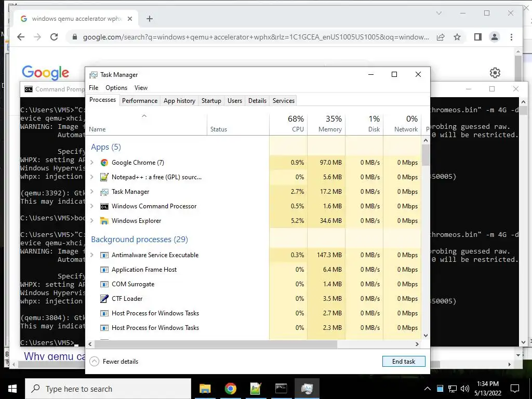Sort processes by the CPU column
The height and width of the screenshot is (399, 532).
coord(289,124)
